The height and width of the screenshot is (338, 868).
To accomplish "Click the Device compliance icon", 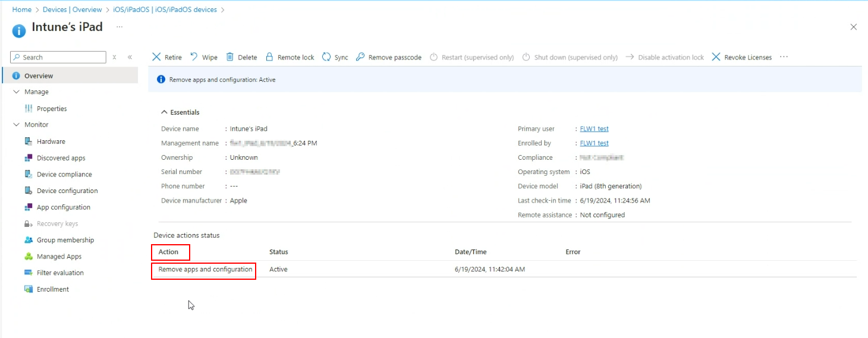I will (29, 174).
